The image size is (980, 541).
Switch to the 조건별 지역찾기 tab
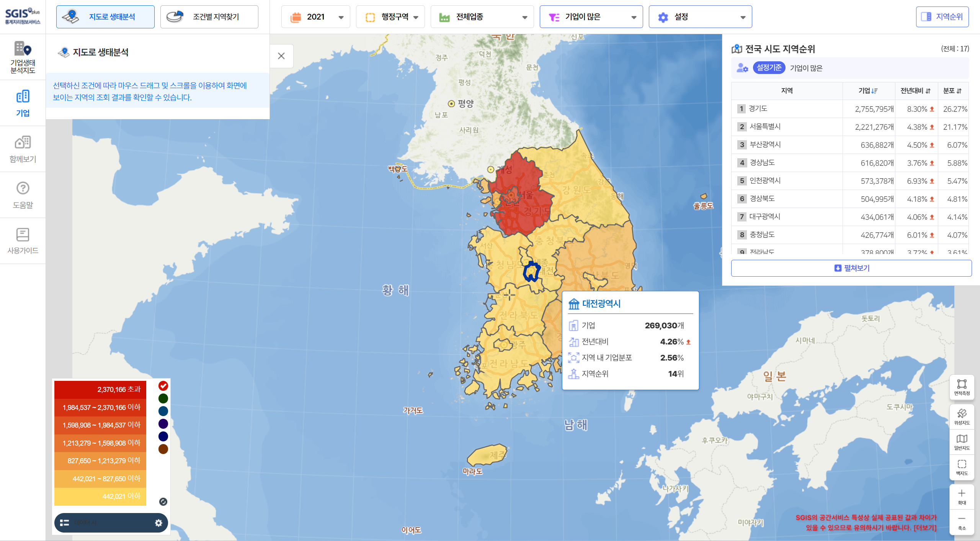click(x=209, y=16)
